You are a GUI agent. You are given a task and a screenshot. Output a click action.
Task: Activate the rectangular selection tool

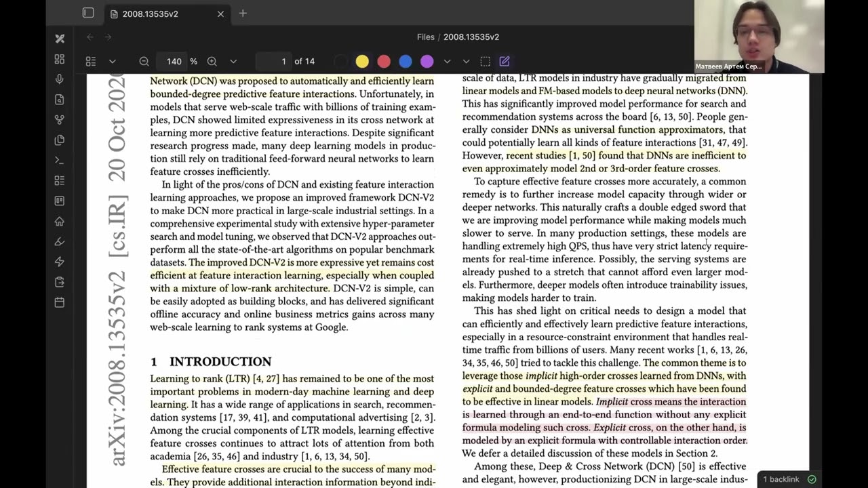486,62
